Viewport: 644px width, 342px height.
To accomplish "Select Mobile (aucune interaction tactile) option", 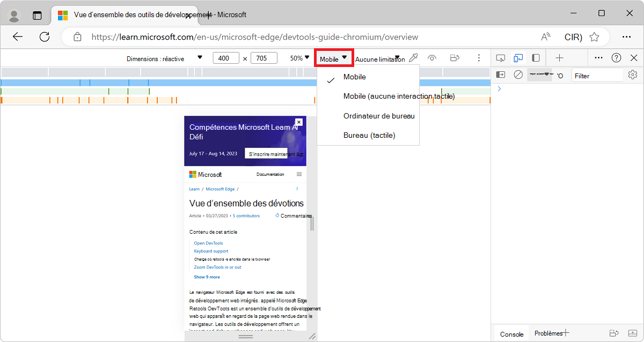I will 368,96.
